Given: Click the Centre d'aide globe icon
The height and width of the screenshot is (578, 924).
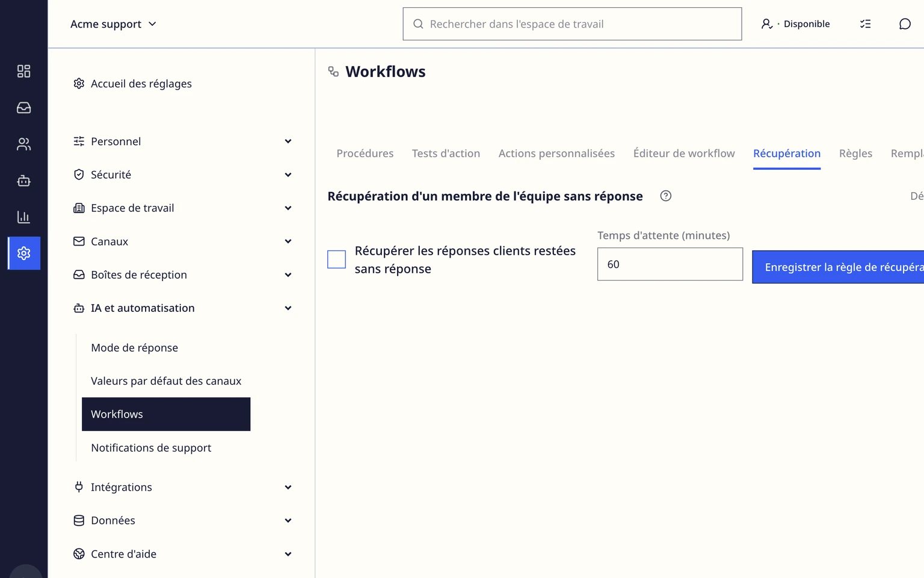Looking at the screenshot, I should 79,553.
